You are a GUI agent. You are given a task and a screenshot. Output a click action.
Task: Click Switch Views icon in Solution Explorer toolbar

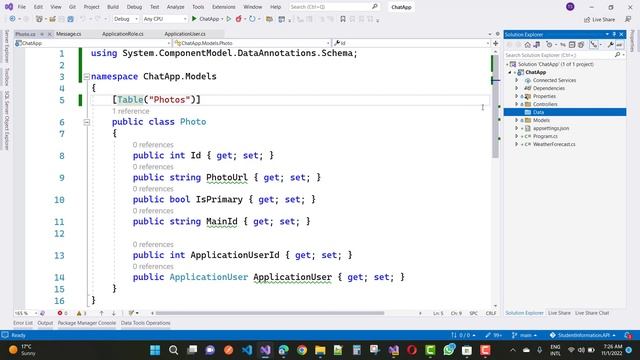tap(537, 44)
